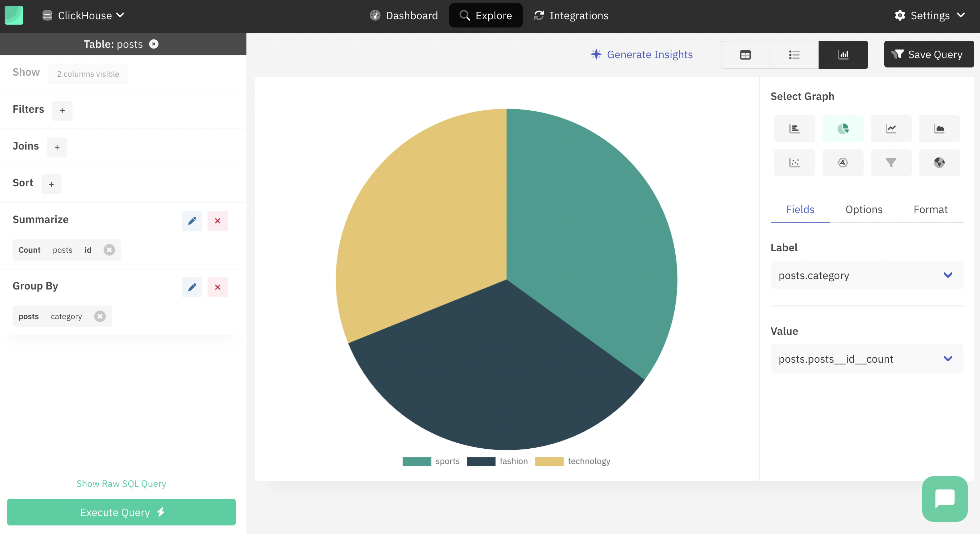
Task: Remove the posts id count summarize pill
Action: 109,249
